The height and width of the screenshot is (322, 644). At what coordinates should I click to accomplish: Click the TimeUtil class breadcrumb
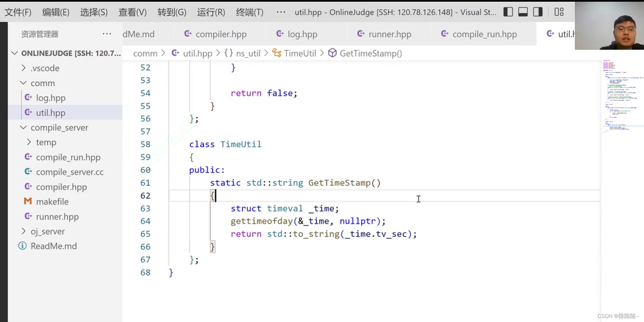[300, 53]
